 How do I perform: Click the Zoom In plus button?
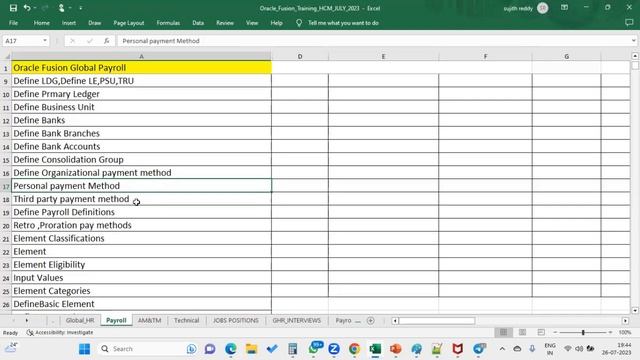(610, 332)
